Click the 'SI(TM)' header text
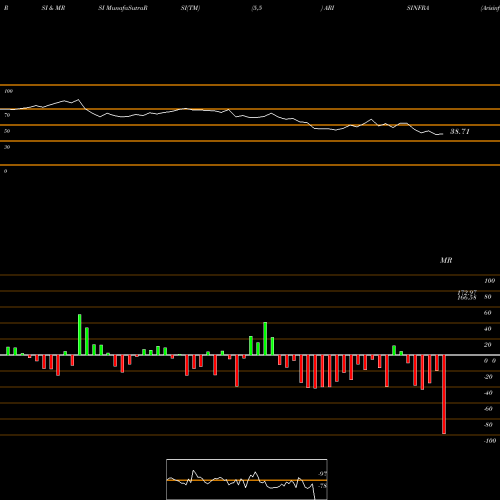Viewport: 500px width, 500px height. [190, 8]
